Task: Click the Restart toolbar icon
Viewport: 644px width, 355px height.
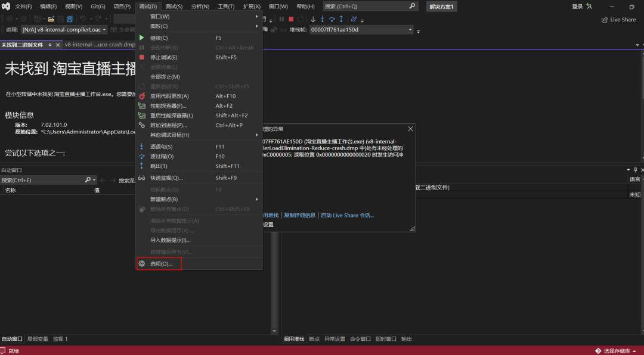Action: coord(301,19)
